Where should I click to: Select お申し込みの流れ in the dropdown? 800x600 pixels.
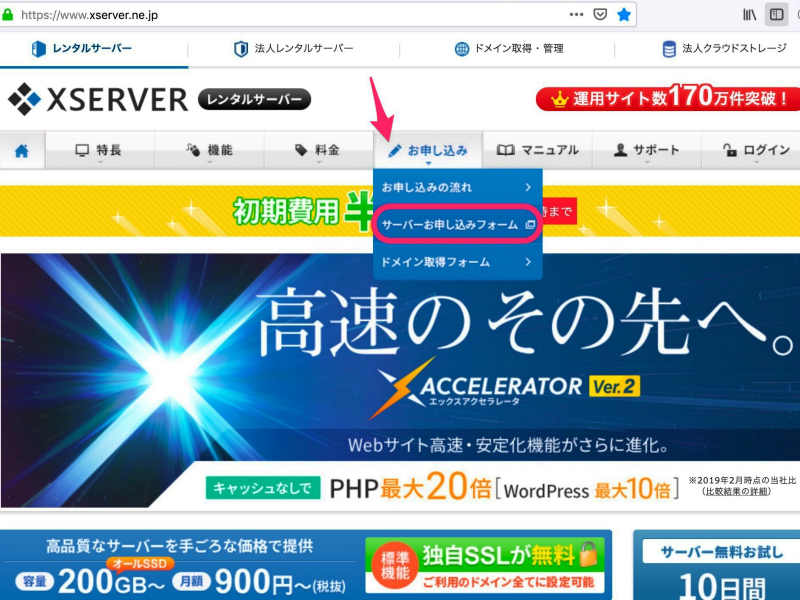point(457,187)
